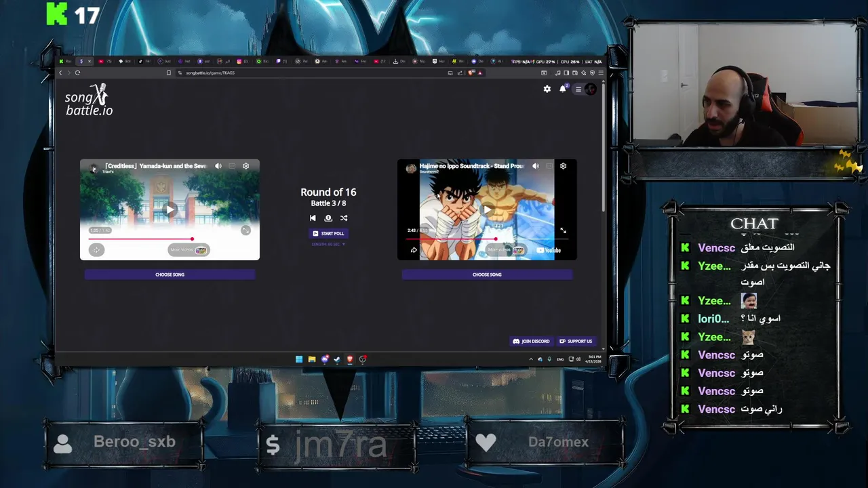Open settings gear on Hajime no Ippo video
This screenshot has height=488, width=868.
click(563, 166)
